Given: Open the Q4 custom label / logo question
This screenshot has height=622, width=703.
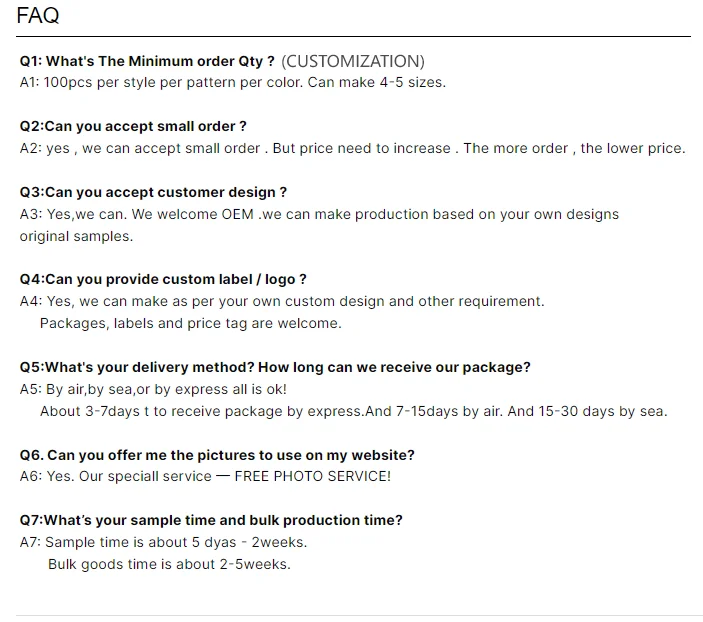Looking at the screenshot, I should pyautogui.click(x=163, y=280).
